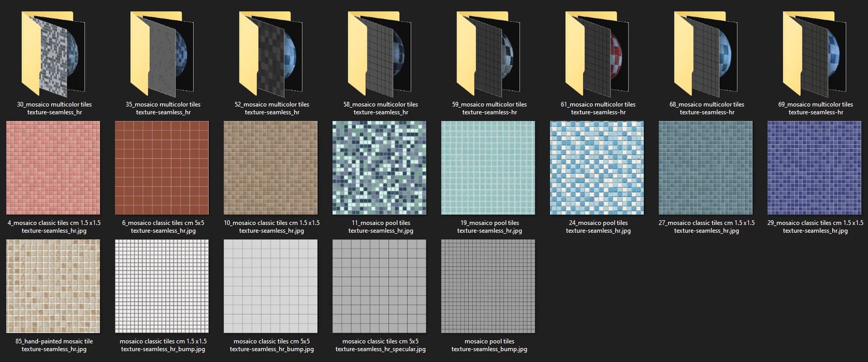Click file name "11_mosaico pool tiles texture-seamless_hr.jpg"
Image resolution: width=868 pixels, height=362 pixels.
381,227
